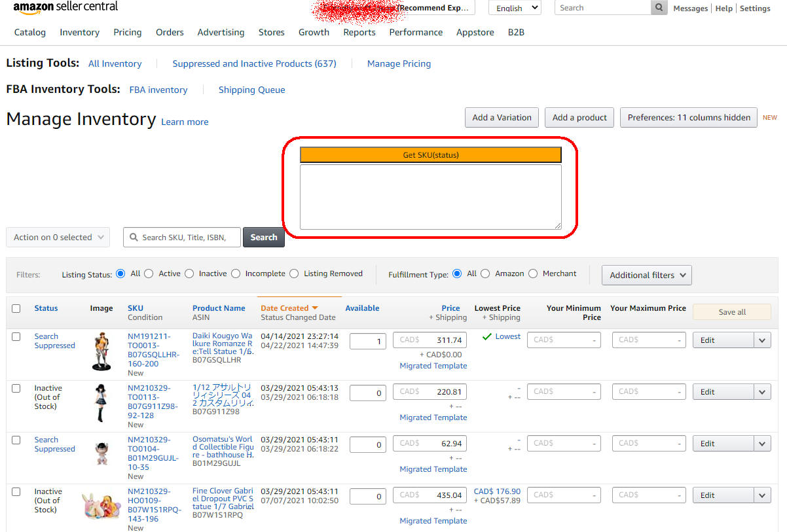Select the Listing Removed status radio
This screenshot has width=787, height=532.
point(294,274)
